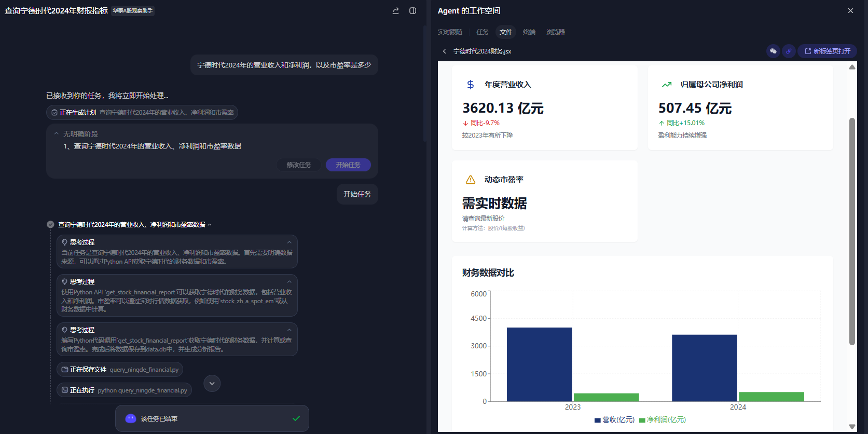Select the 文件 tab
This screenshot has width=868, height=434.
click(506, 32)
